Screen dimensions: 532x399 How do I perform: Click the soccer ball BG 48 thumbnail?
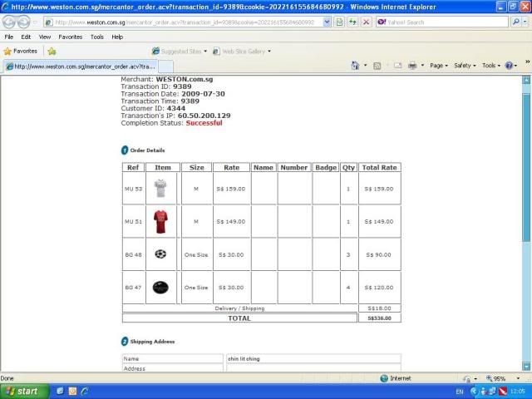(160, 254)
